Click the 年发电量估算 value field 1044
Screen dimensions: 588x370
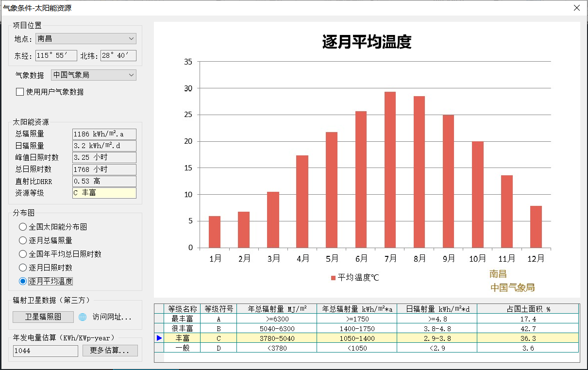coord(45,351)
